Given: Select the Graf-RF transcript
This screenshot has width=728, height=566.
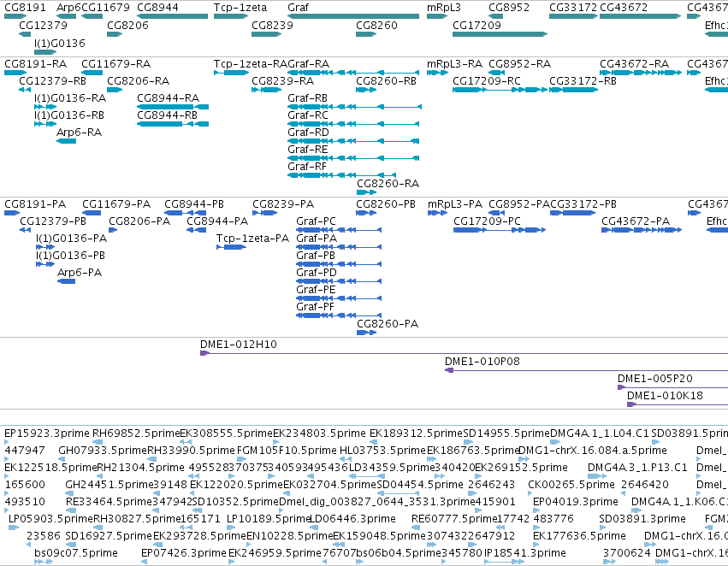Looking at the screenshot, I should pos(341,175).
